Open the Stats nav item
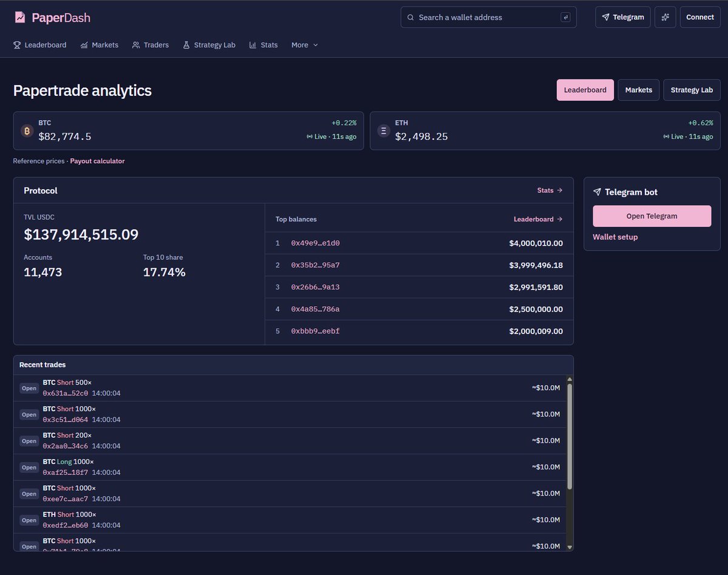 pos(263,45)
